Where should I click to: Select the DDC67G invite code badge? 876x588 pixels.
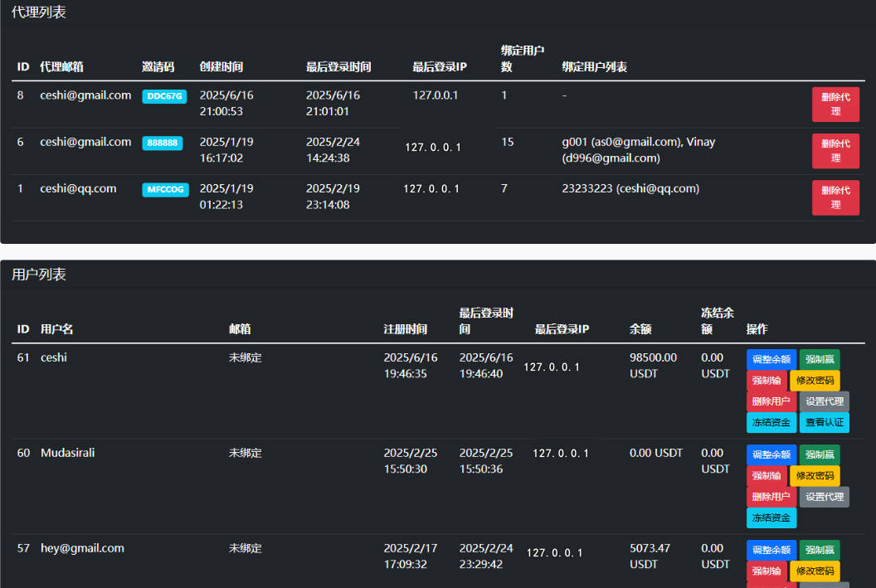click(164, 96)
